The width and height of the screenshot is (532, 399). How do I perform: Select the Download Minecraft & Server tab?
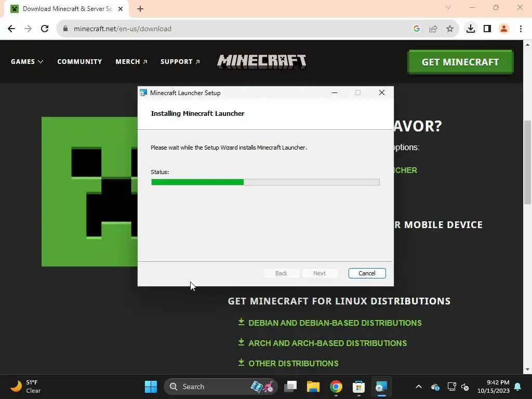[x=66, y=9]
